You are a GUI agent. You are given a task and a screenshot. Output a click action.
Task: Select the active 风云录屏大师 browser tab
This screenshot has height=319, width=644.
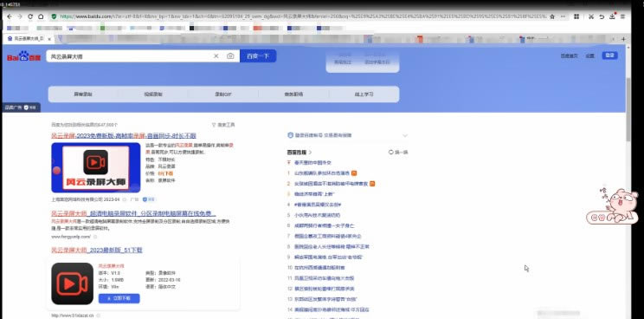tap(29, 39)
